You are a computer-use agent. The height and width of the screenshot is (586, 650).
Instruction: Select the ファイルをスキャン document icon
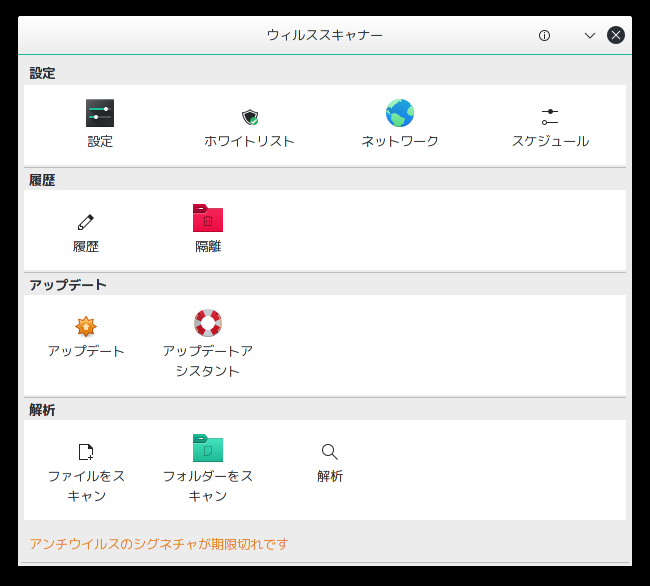pyautogui.click(x=86, y=452)
